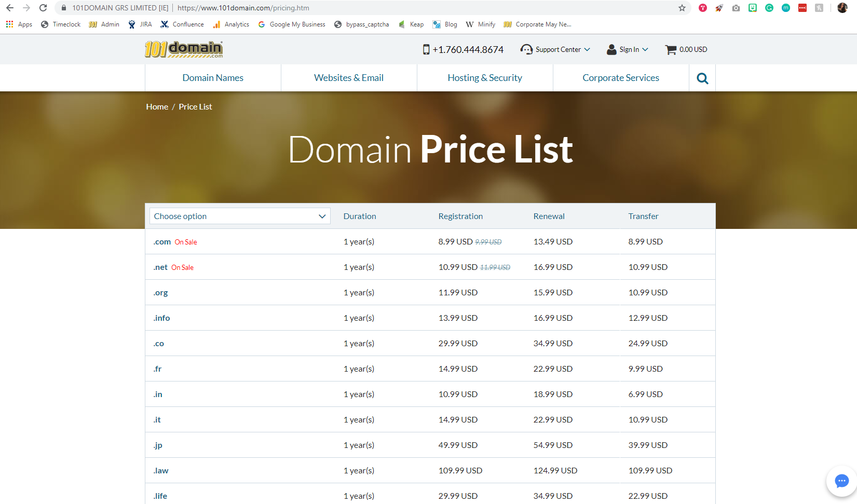Open the Blog bookmark

click(x=445, y=24)
